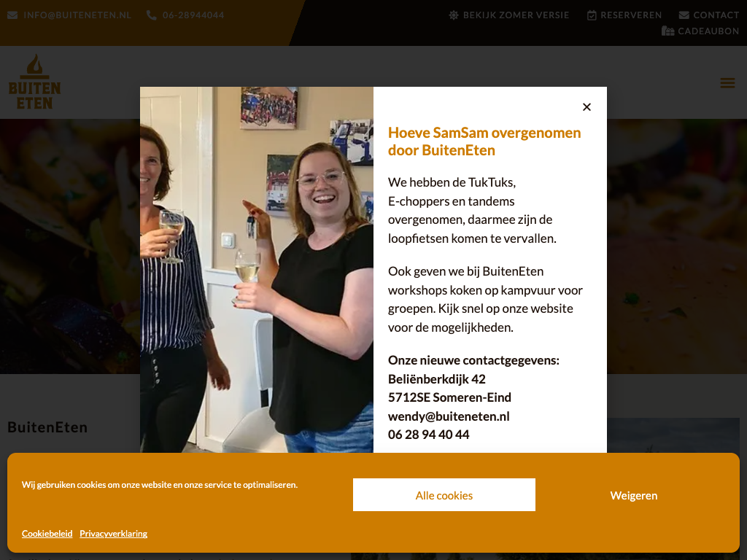
Task: Click the gift icon beside Cadeaubon
Action: point(668,31)
